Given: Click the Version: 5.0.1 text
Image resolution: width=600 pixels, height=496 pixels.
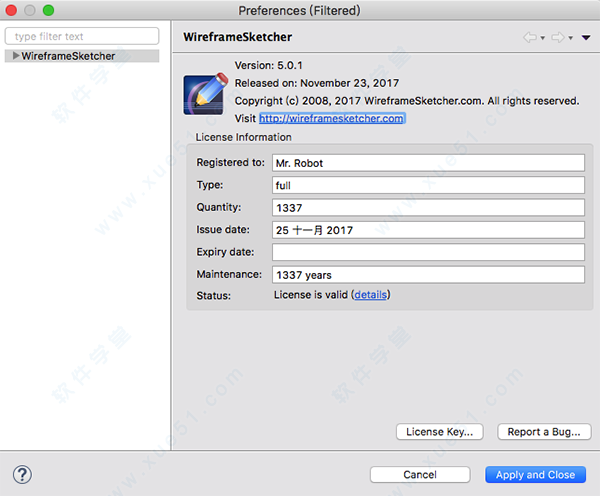Looking at the screenshot, I should tap(269, 65).
